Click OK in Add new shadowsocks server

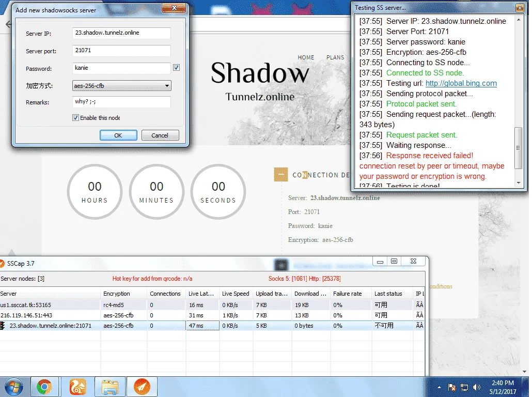click(118, 135)
